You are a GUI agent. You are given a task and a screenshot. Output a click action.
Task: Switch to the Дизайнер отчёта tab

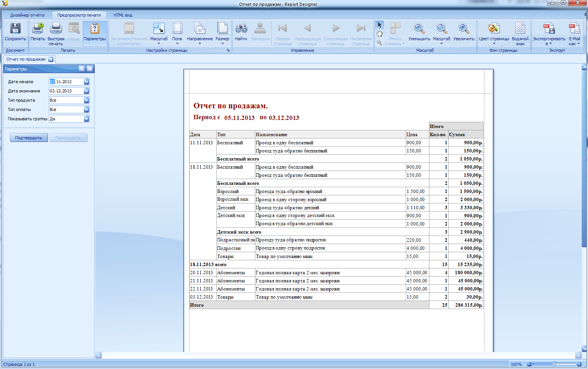tap(27, 15)
